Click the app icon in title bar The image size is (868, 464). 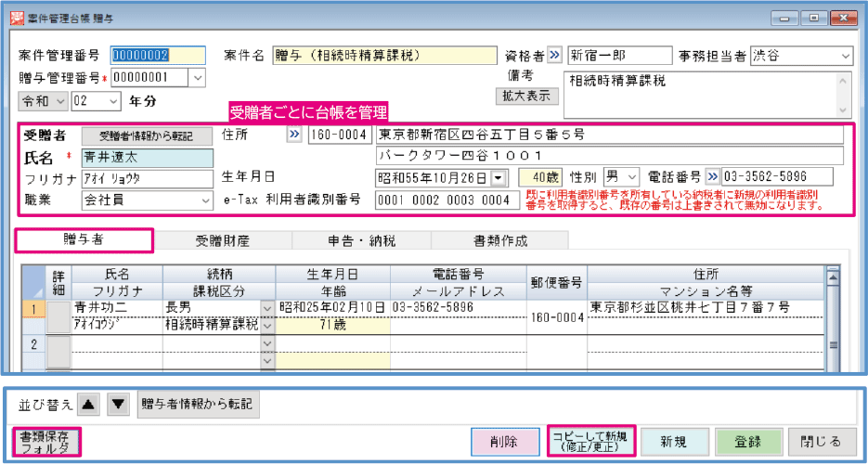coord(11,15)
